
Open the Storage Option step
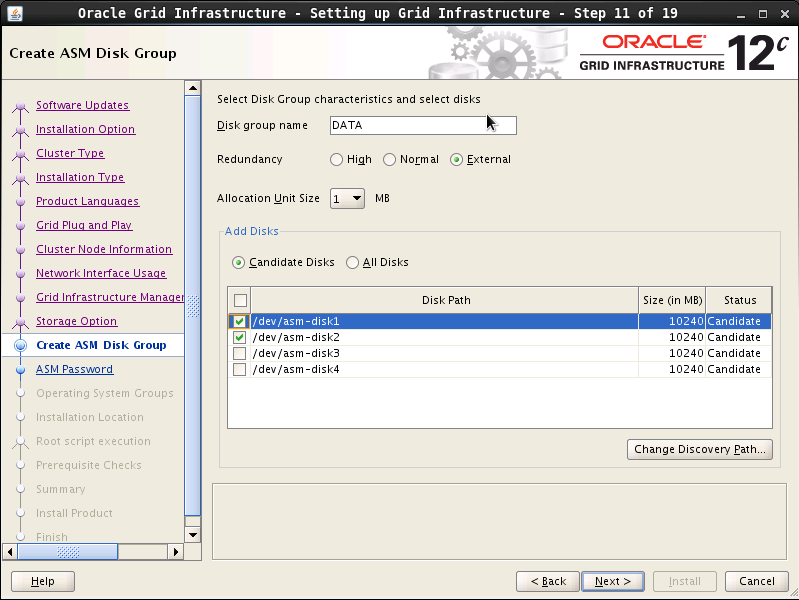coord(76,322)
